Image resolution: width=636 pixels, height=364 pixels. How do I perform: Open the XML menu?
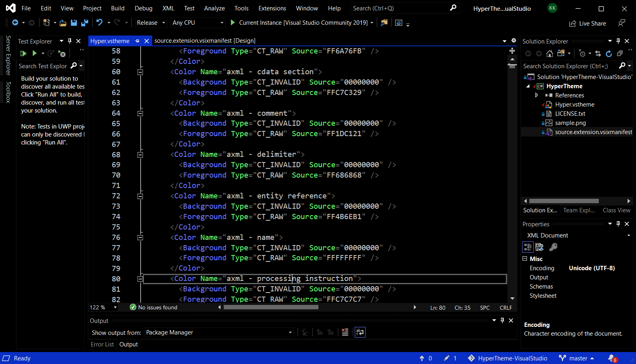coord(168,8)
